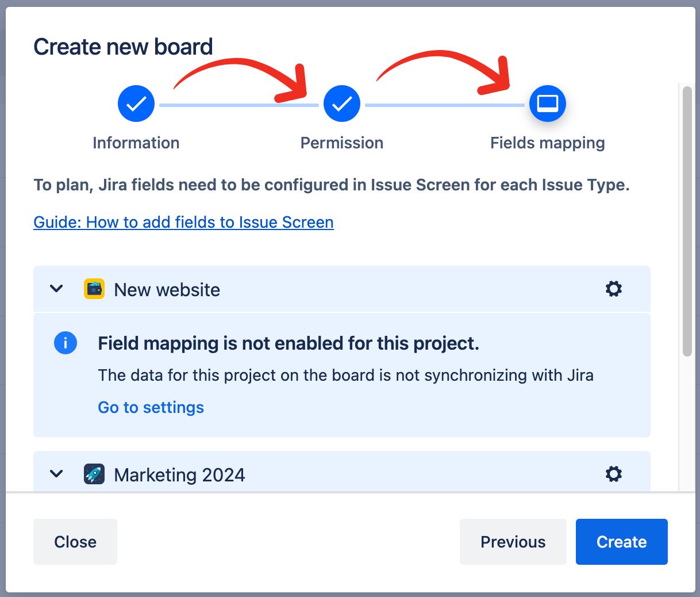Click the New website project header name
Viewport: 700px width, 597px height.
click(x=167, y=290)
